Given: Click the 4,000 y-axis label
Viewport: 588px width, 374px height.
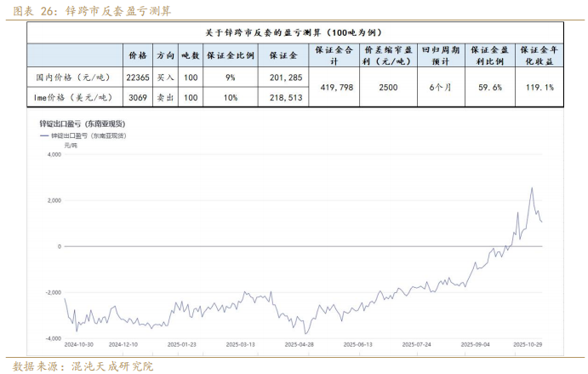Looking at the screenshot, I should (x=52, y=155).
